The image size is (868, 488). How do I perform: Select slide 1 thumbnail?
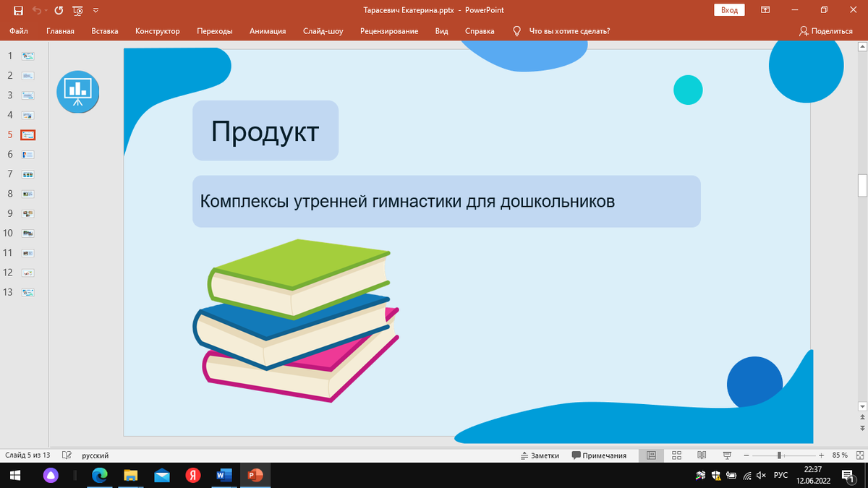click(28, 56)
